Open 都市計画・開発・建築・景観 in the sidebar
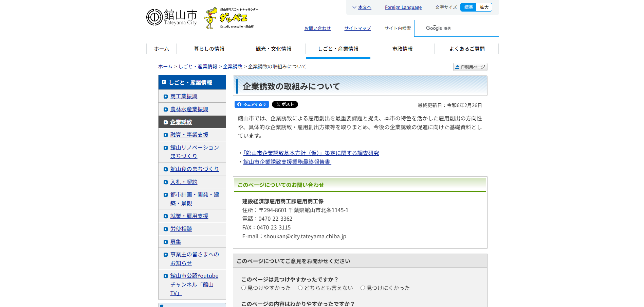 [195, 199]
